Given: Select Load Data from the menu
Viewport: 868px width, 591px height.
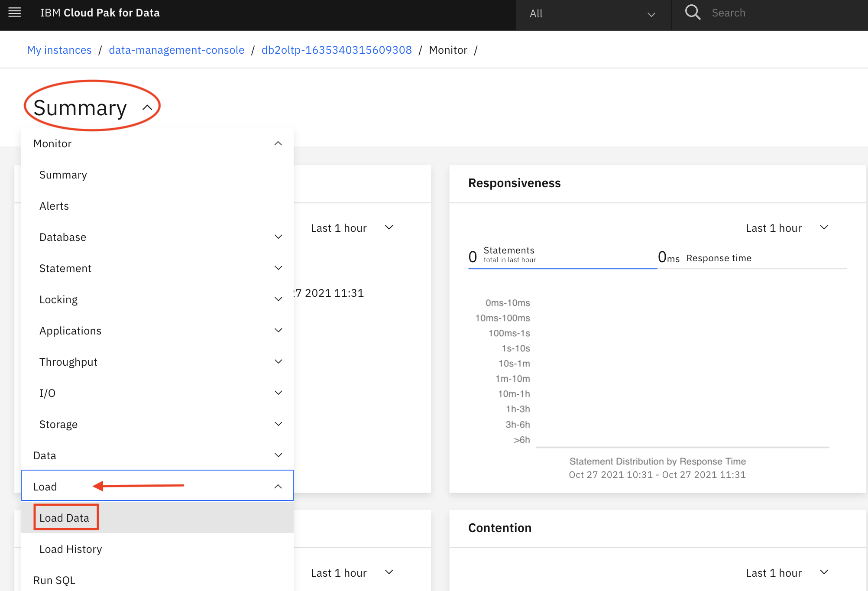Looking at the screenshot, I should (x=65, y=517).
